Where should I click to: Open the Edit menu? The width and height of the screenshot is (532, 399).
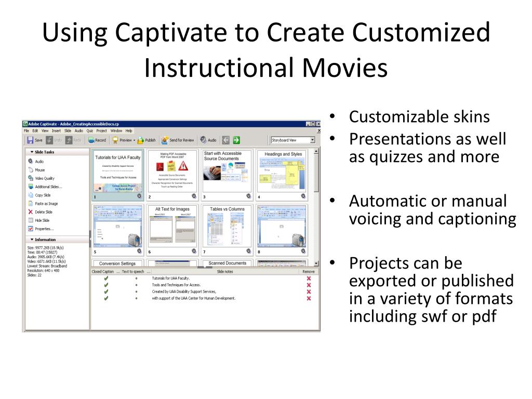click(35, 130)
